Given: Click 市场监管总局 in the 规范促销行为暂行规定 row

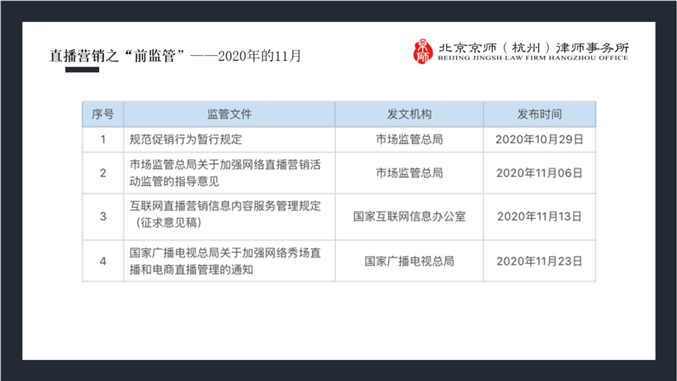Looking at the screenshot, I should coord(409,140).
